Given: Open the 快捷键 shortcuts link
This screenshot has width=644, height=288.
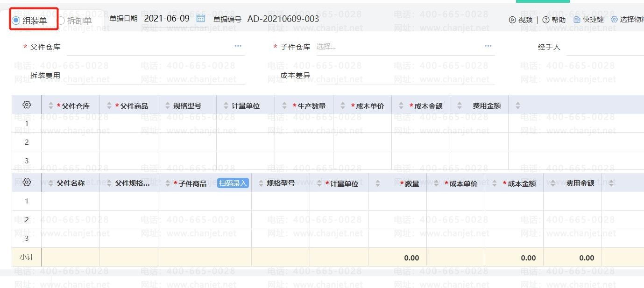Looking at the screenshot, I should [588, 20].
